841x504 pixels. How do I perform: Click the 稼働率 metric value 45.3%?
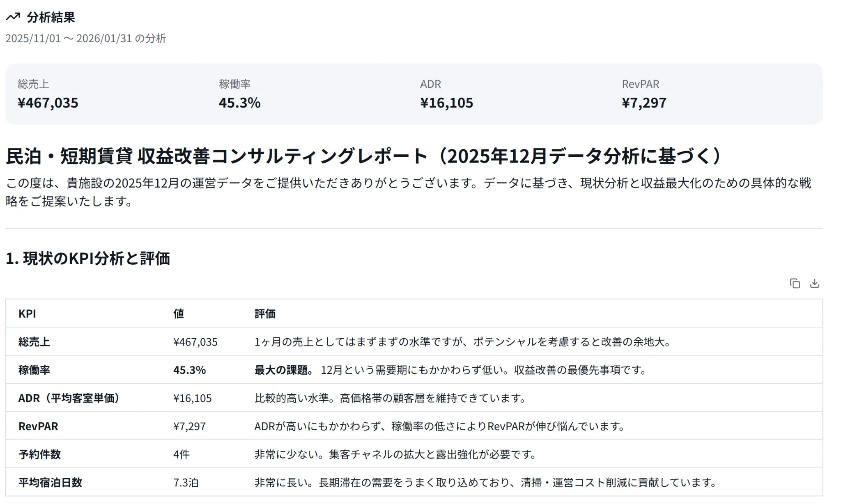pyautogui.click(x=239, y=103)
